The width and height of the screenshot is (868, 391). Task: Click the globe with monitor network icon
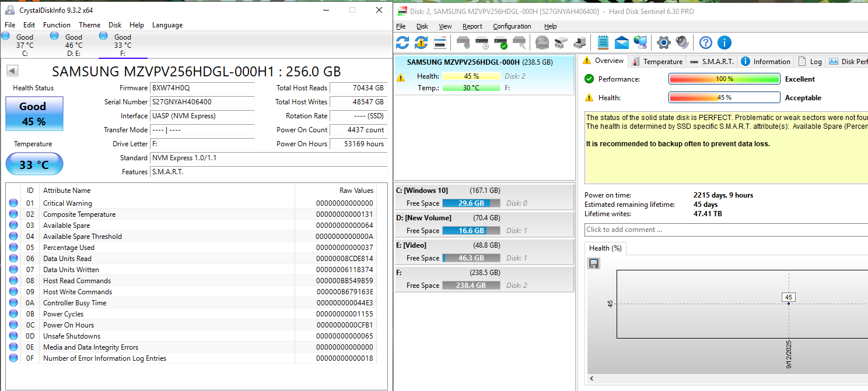pos(640,43)
